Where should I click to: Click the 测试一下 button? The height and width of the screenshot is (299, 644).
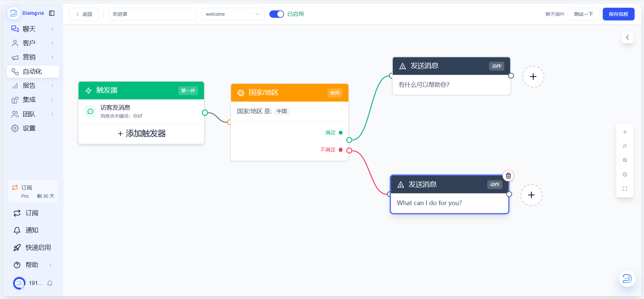[583, 14]
